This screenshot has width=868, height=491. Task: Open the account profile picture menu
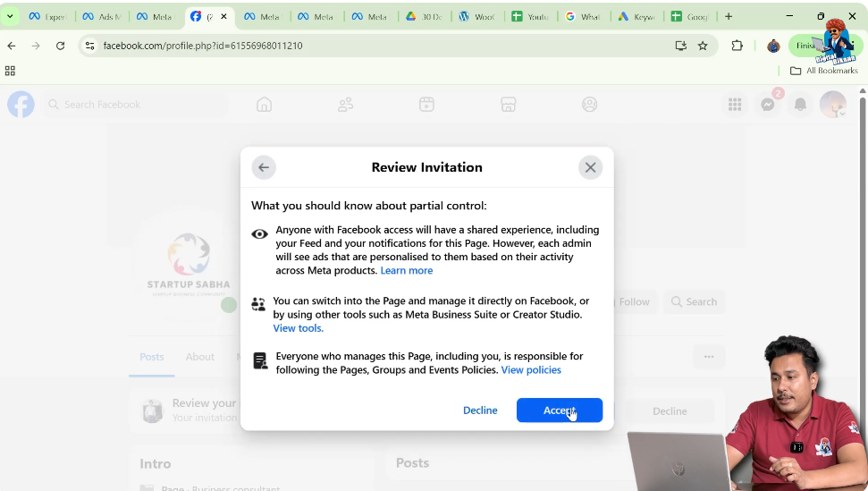click(x=832, y=104)
